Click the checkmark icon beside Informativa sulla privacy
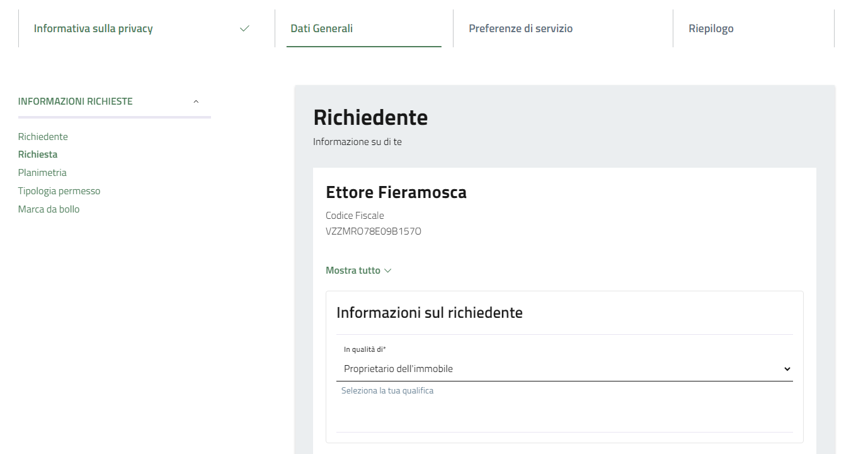The width and height of the screenshot is (868, 454). pos(244,28)
